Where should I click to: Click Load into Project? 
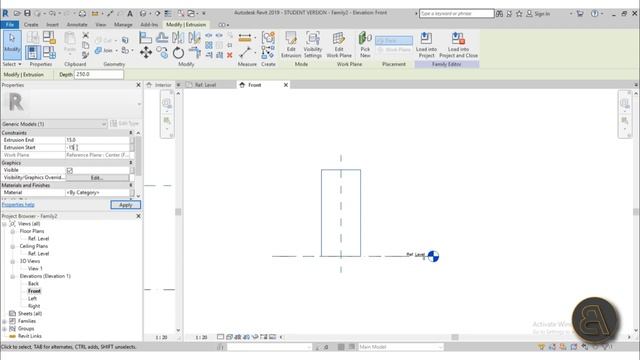coord(426,45)
